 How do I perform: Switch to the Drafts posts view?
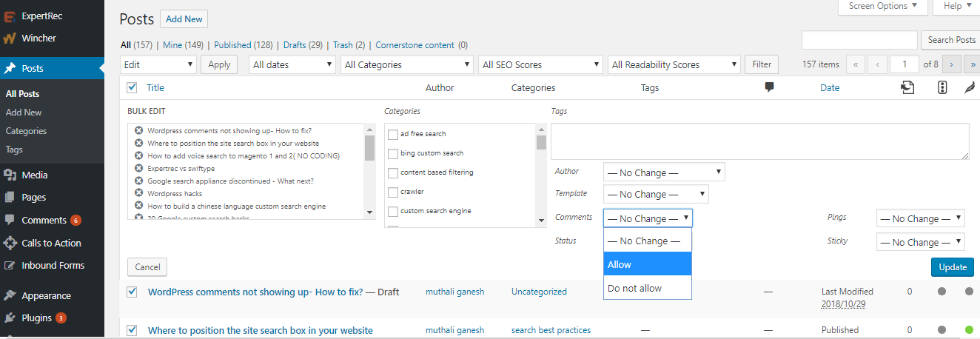pos(303,45)
